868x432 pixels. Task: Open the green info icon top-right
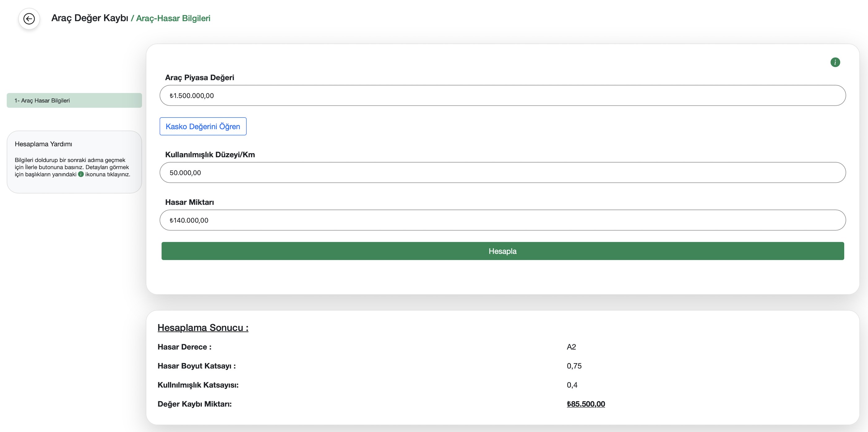coord(835,62)
